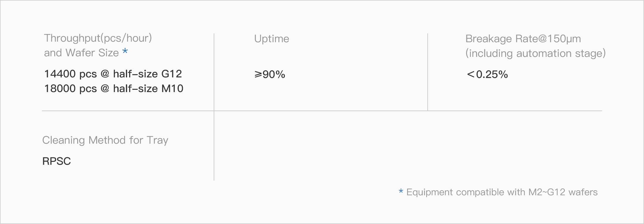The height and width of the screenshot is (224, 644).
Task: Click the @ symbol in the 14400 pcs line
Action: [105, 74]
